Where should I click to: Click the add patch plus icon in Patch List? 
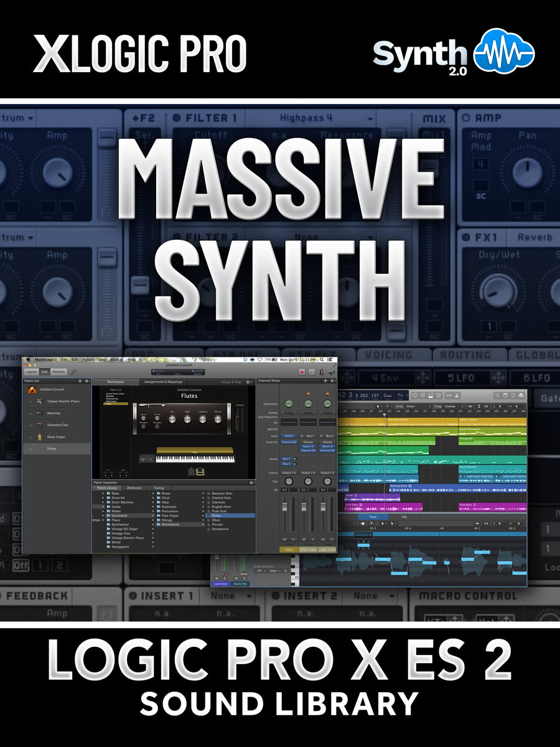click(80, 381)
